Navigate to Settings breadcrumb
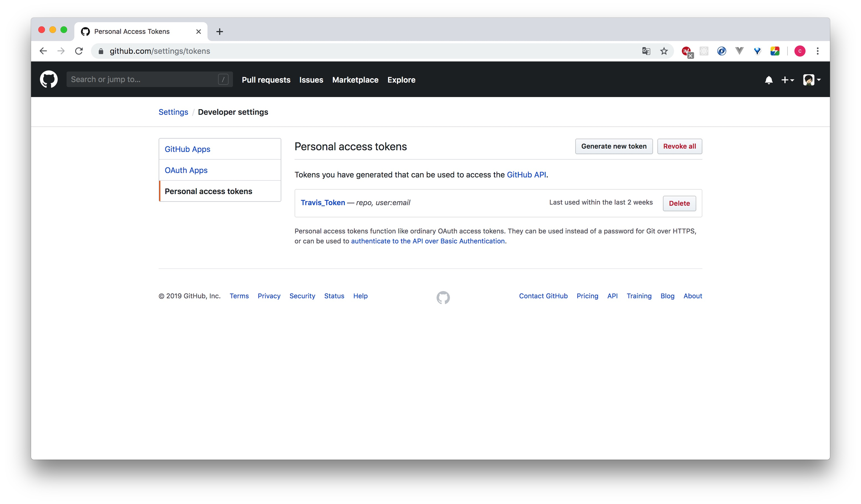The width and height of the screenshot is (861, 504). tap(173, 112)
